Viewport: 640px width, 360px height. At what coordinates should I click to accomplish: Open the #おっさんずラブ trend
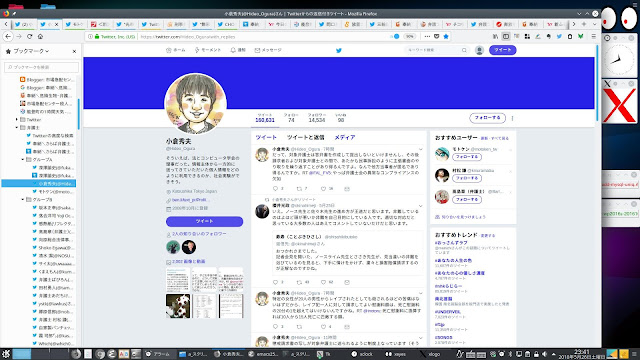pos(451,243)
